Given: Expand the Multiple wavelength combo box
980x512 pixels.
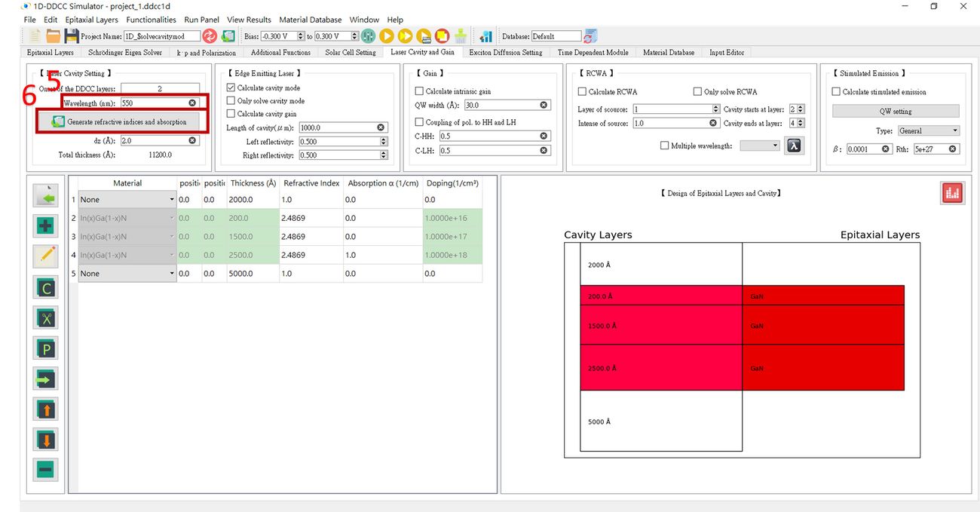Looking at the screenshot, I should [x=759, y=146].
